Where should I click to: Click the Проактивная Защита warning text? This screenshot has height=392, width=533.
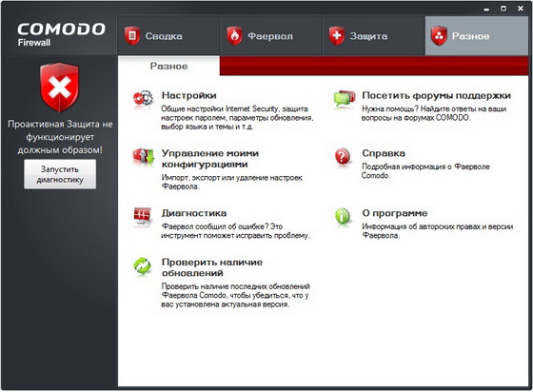[60, 137]
